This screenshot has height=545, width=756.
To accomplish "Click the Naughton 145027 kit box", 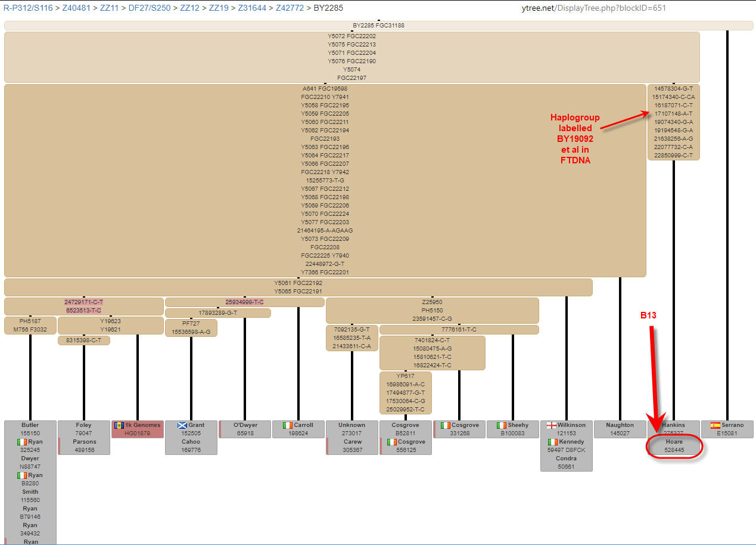I will [620, 429].
